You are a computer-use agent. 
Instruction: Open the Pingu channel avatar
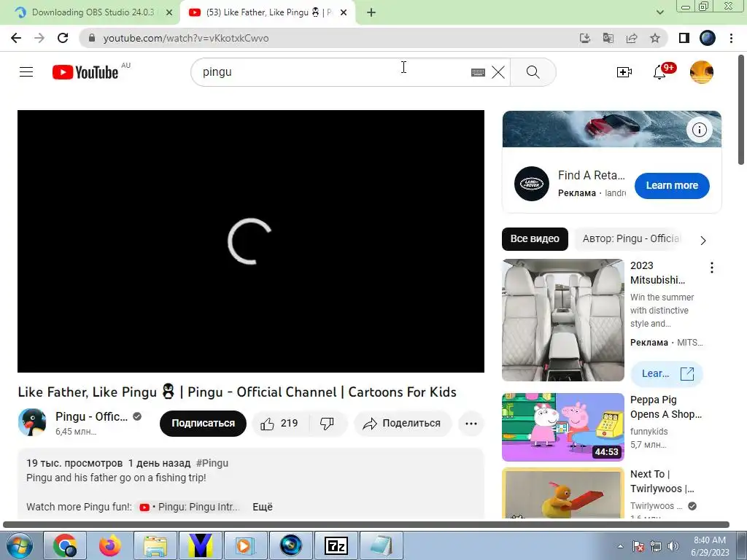pos(32,422)
